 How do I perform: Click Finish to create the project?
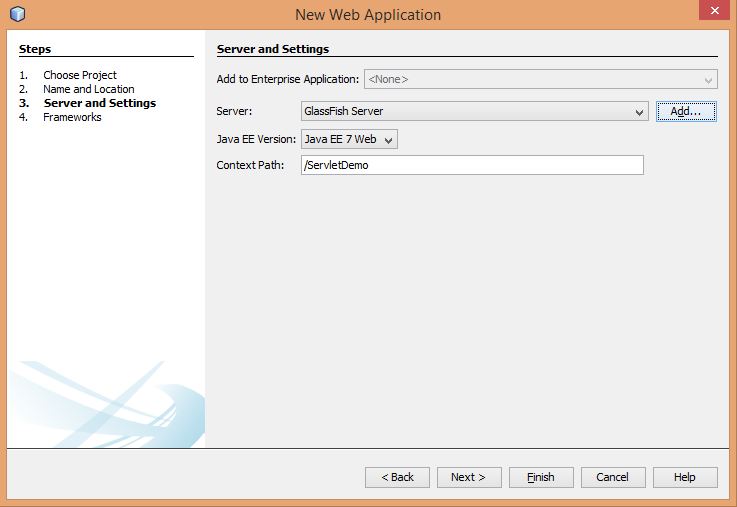[540, 477]
